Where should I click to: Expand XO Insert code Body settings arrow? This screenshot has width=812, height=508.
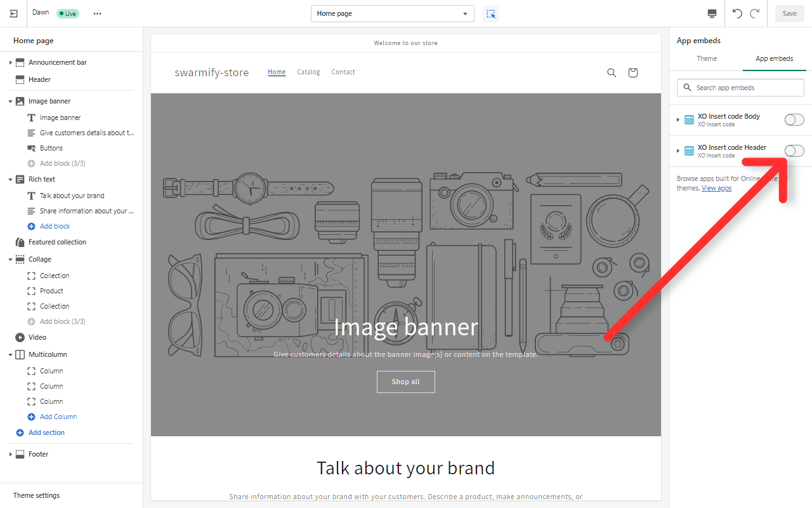pyautogui.click(x=678, y=119)
